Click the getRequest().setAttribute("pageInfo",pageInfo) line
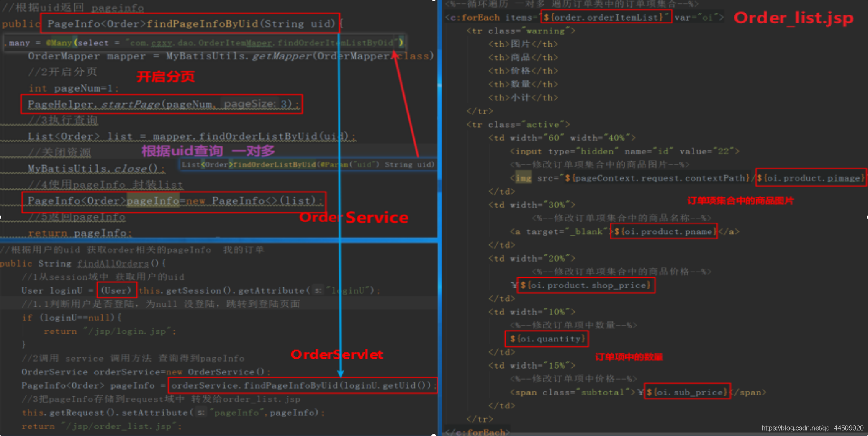The width and height of the screenshot is (868, 436). click(x=173, y=413)
